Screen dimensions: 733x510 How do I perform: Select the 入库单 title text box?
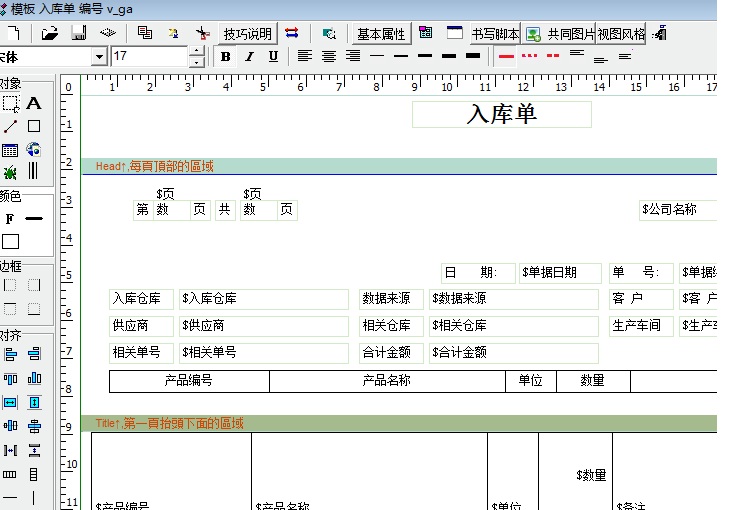[501, 115]
